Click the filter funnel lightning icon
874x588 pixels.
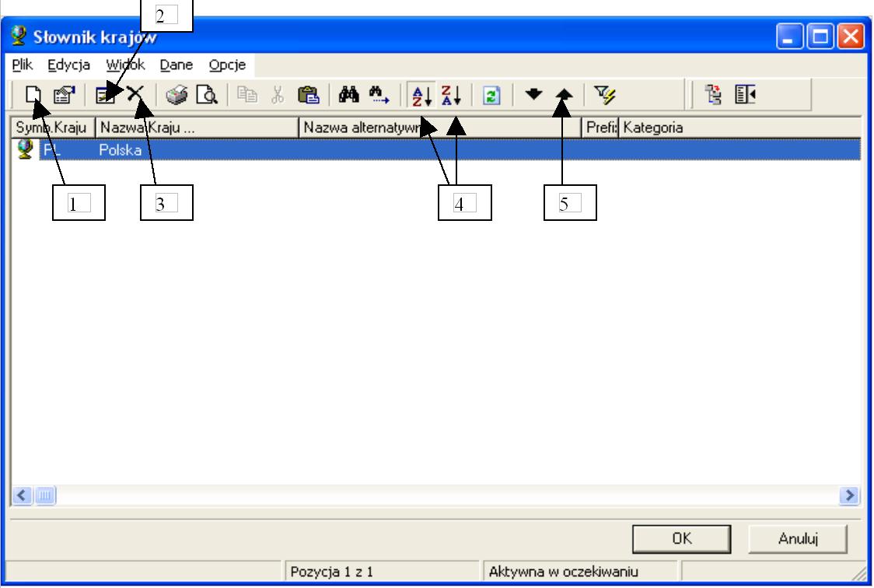click(605, 95)
